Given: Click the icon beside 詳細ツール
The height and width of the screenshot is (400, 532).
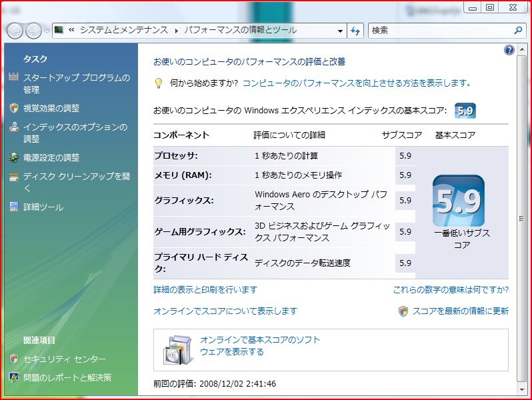Looking at the screenshot, I should (x=13, y=207).
